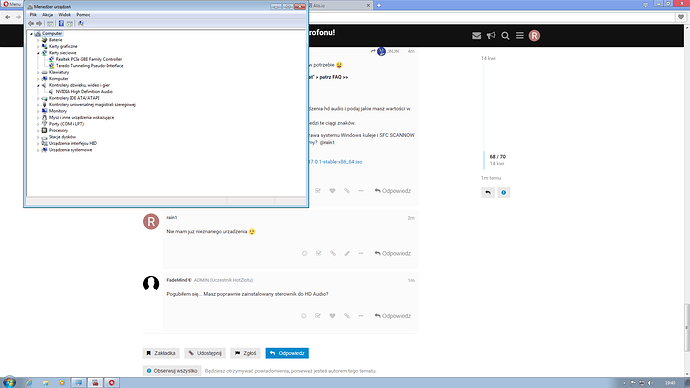The height and width of the screenshot is (388, 690).
Task: Expand the Karty graficzne tree node
Action: 38,46
